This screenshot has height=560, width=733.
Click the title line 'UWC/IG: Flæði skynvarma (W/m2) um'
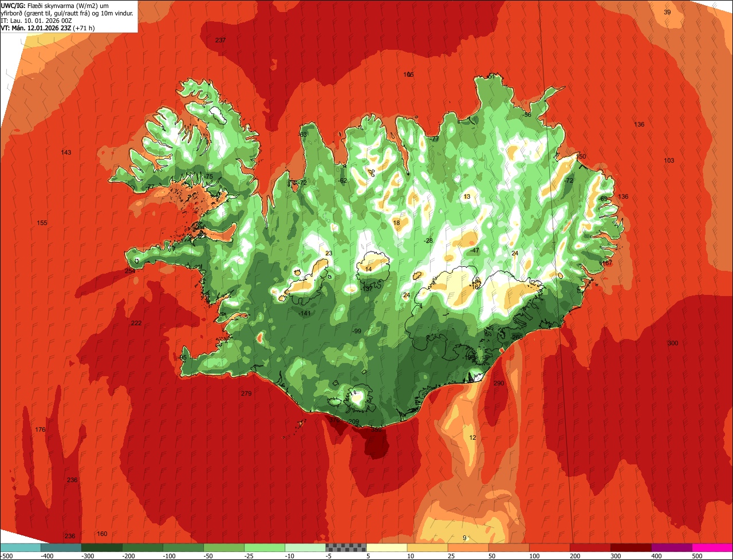[55, 6]
